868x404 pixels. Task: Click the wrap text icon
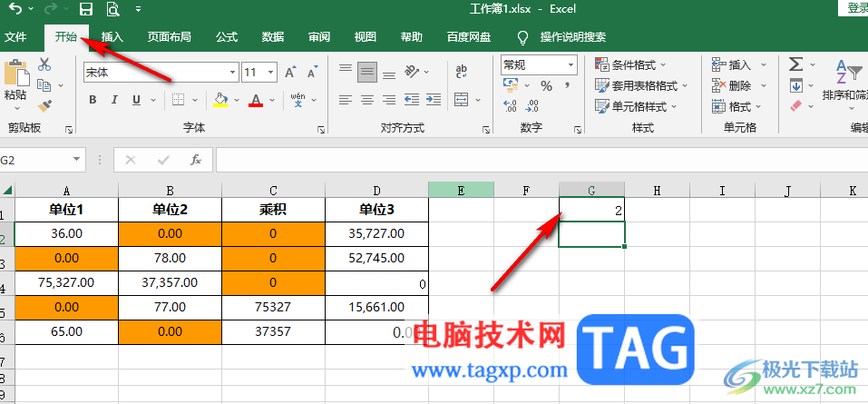click(461, 71)
